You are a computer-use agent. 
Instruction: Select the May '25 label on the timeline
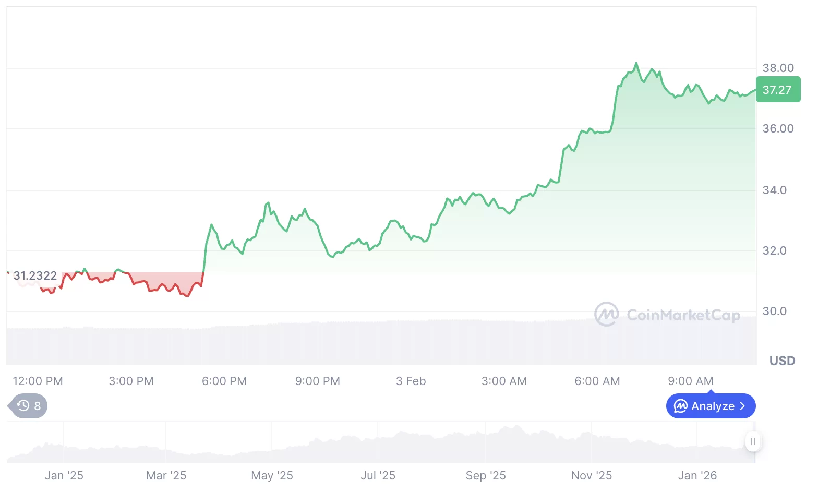[272, 475]
